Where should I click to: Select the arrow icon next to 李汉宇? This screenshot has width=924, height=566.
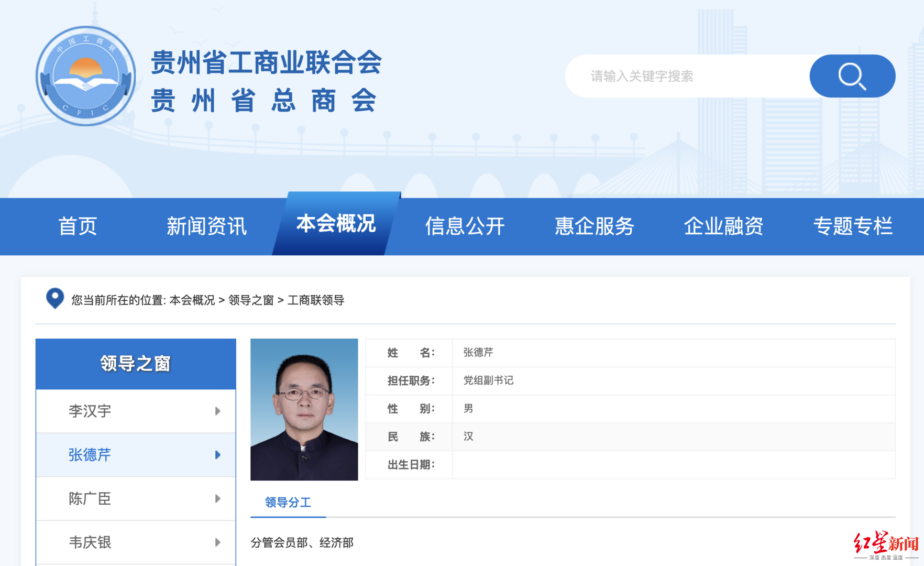coord(217,411)
